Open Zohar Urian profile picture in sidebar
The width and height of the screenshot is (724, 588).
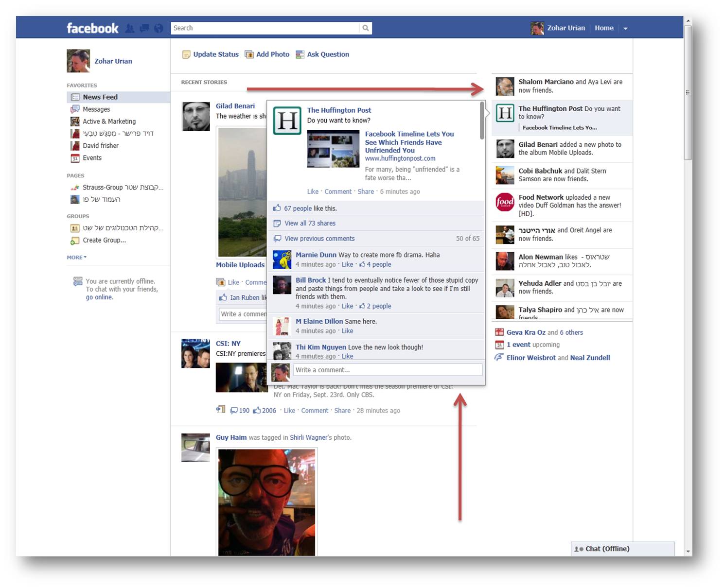point(78,61)
